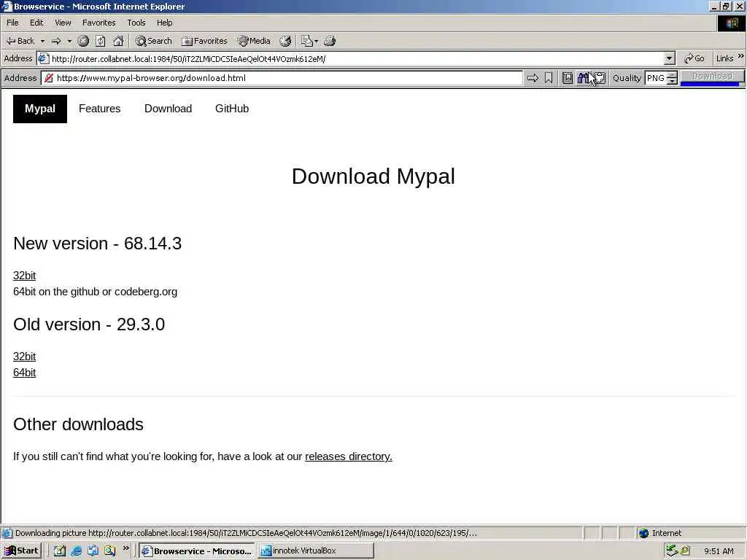The height and width of the screenshot is (560, 747).
Task: Open the Forward history dropdown arrow
Action: (x=69, y=41)
